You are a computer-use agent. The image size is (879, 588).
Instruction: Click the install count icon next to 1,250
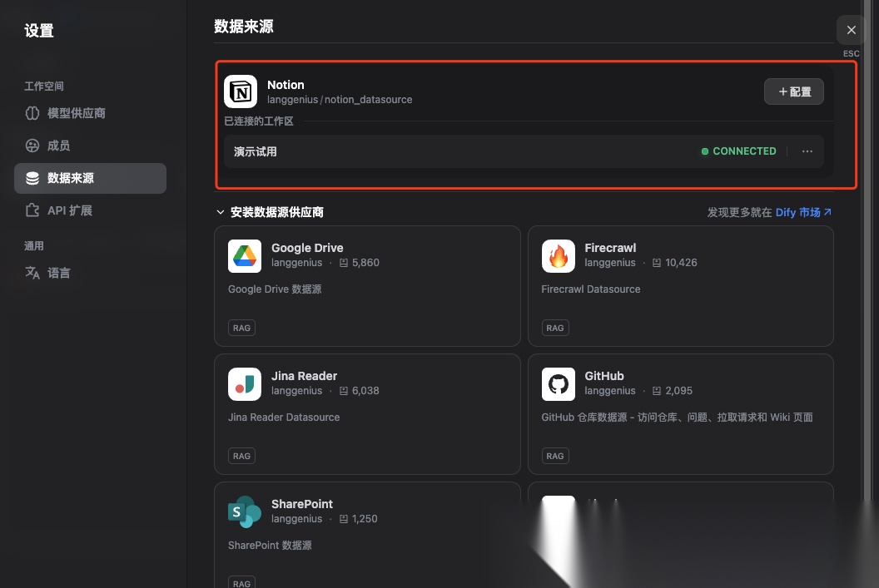click(344, 519)
